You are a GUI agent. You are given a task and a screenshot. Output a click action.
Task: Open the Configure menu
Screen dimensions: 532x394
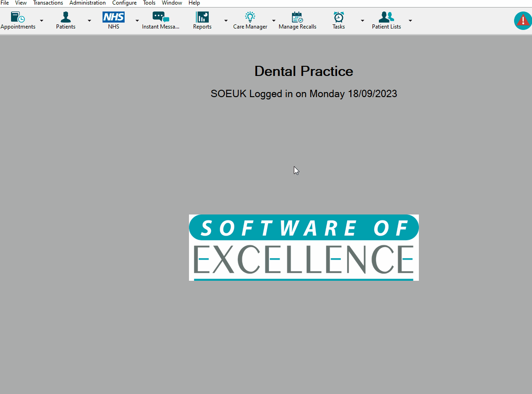coord(124,3)
